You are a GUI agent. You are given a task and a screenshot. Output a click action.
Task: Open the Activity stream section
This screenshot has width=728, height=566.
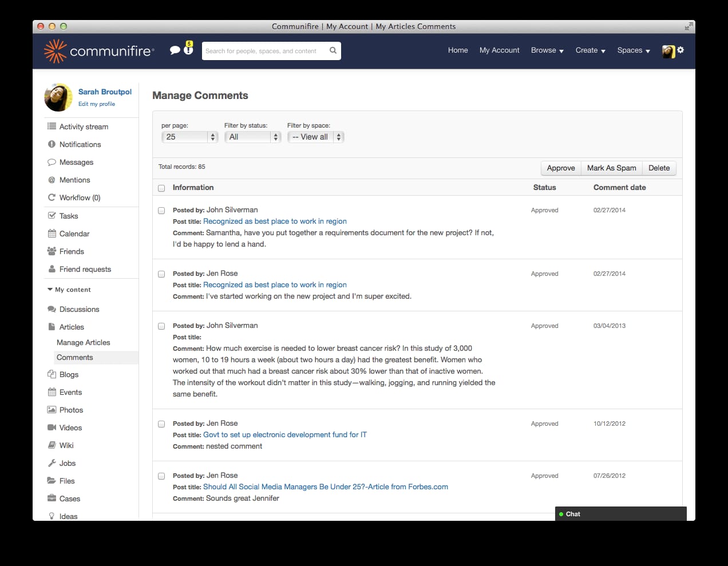pos(83,126)
